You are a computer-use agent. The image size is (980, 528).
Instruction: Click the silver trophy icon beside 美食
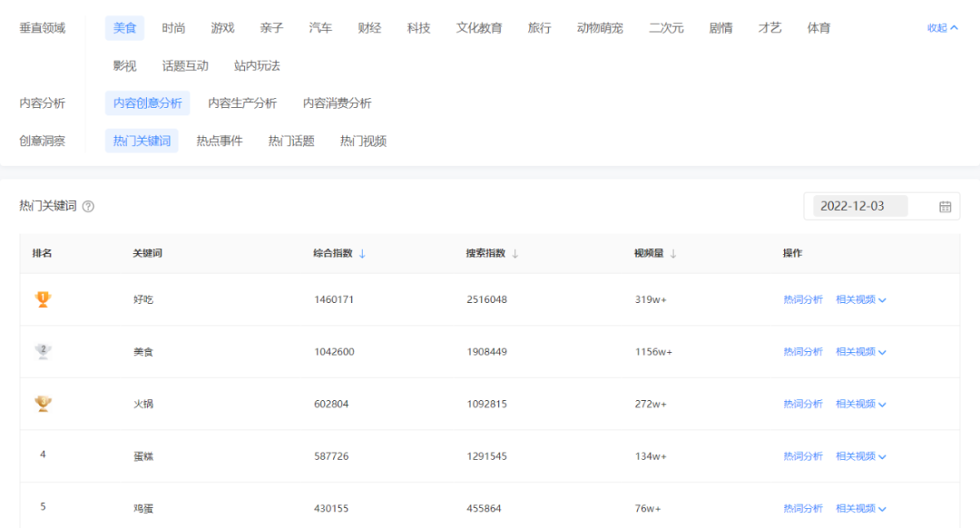tap(41, 351)
